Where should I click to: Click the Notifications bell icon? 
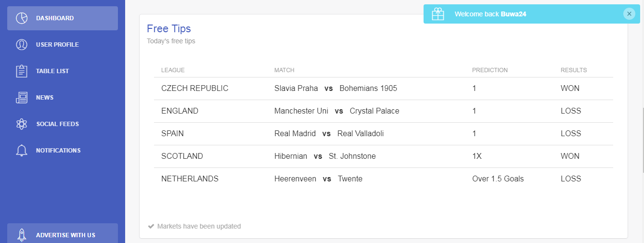tap(22, 151)
